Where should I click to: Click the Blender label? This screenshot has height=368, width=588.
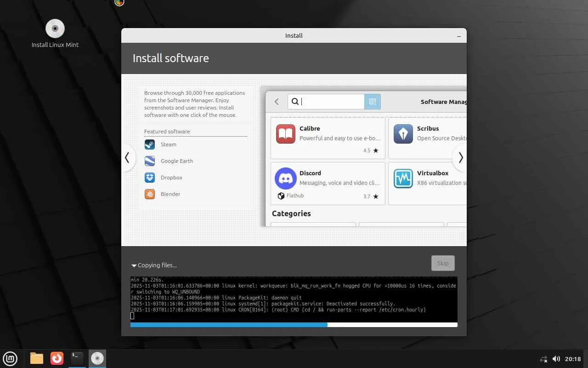(170, 194)
